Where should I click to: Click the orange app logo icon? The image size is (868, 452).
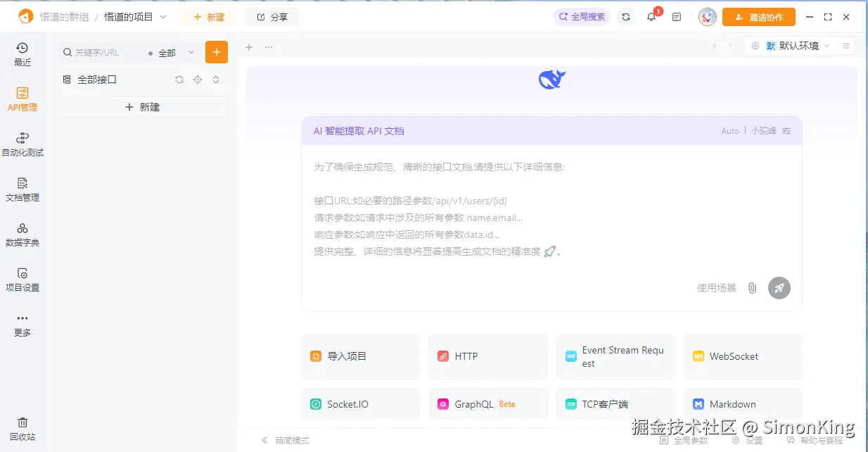[25, 16]
